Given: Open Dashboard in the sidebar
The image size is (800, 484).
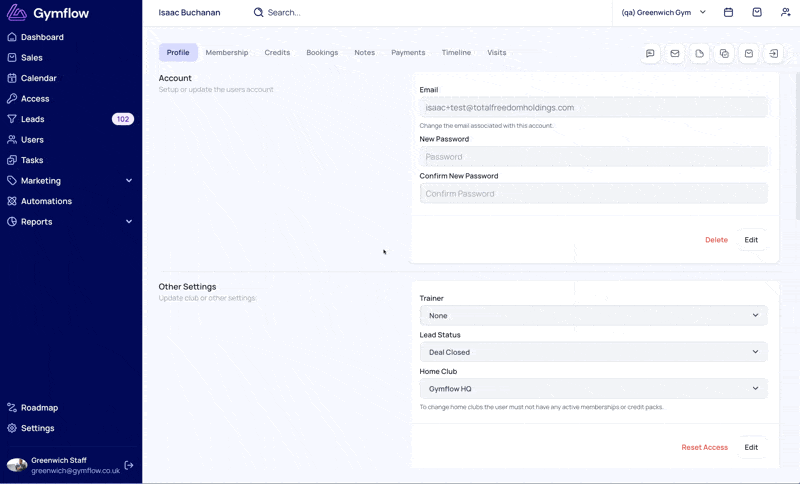Looking at the screenshot, I should tap(42, 37).
